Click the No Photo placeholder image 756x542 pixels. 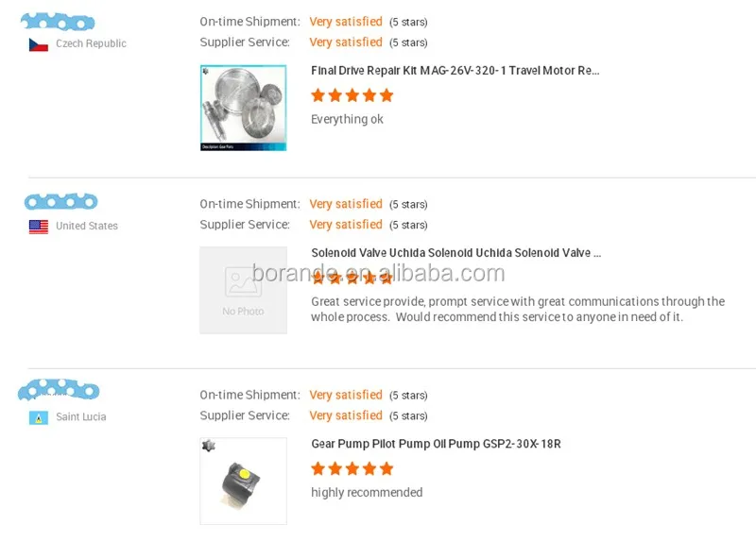[x=243, y=290]
